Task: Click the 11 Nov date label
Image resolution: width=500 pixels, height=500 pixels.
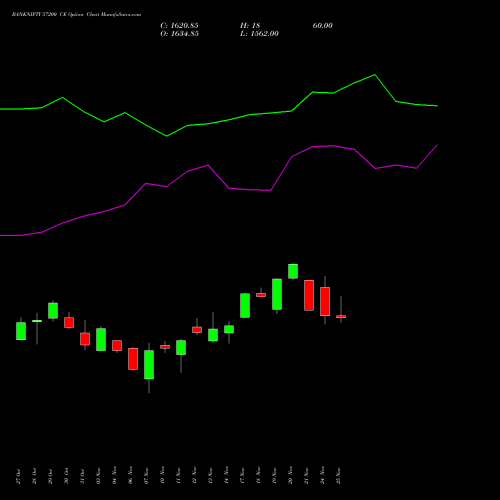Action: [x=178, y=476]
